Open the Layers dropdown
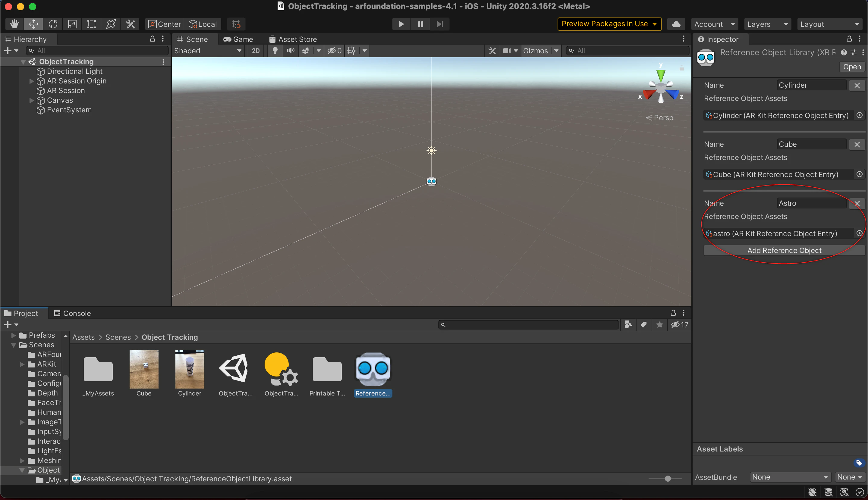Viewport: 868px width, 500px height. click(x=767, y=24)
